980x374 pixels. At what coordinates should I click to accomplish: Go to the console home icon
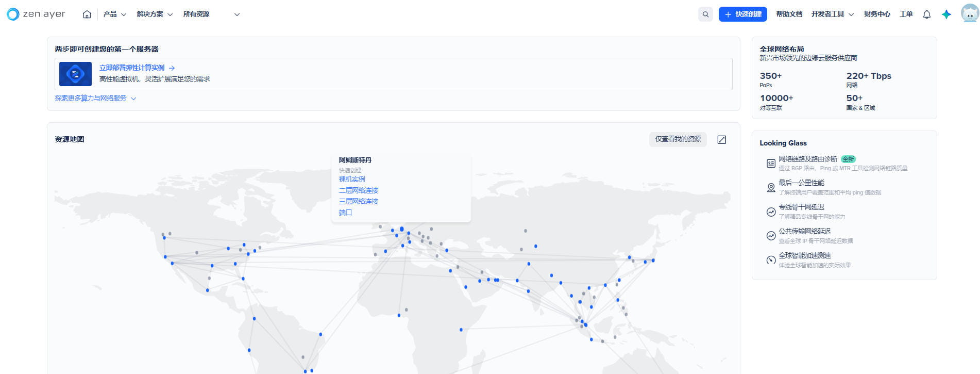pos(87,14)
